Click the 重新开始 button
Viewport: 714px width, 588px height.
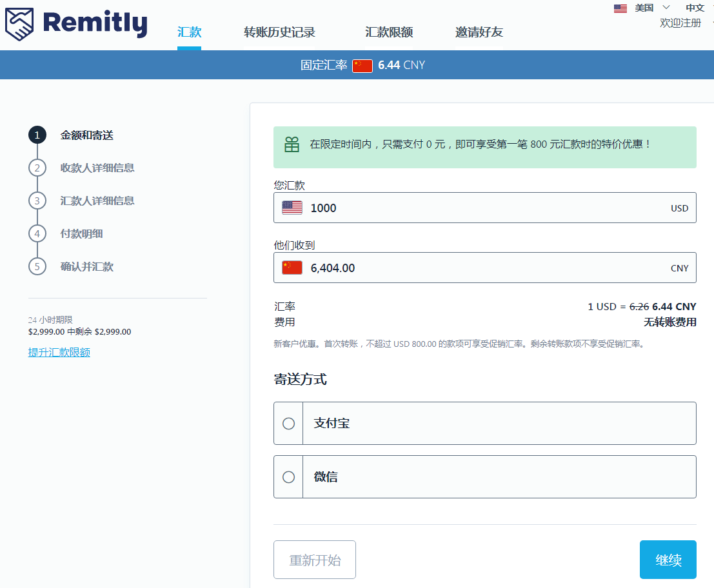click(315, 560)
